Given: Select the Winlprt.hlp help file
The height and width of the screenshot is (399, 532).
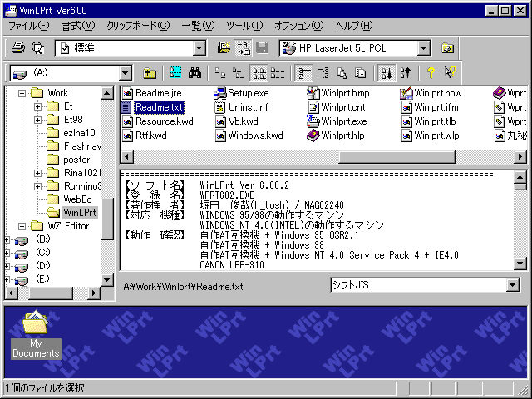Looking at the screenshot, I should [336, 135].
